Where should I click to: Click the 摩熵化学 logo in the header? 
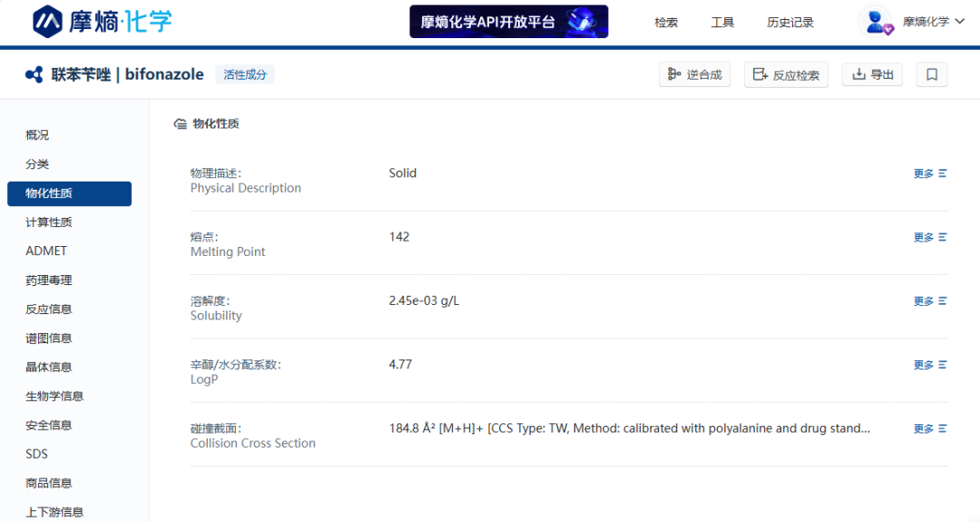point(103,21)
